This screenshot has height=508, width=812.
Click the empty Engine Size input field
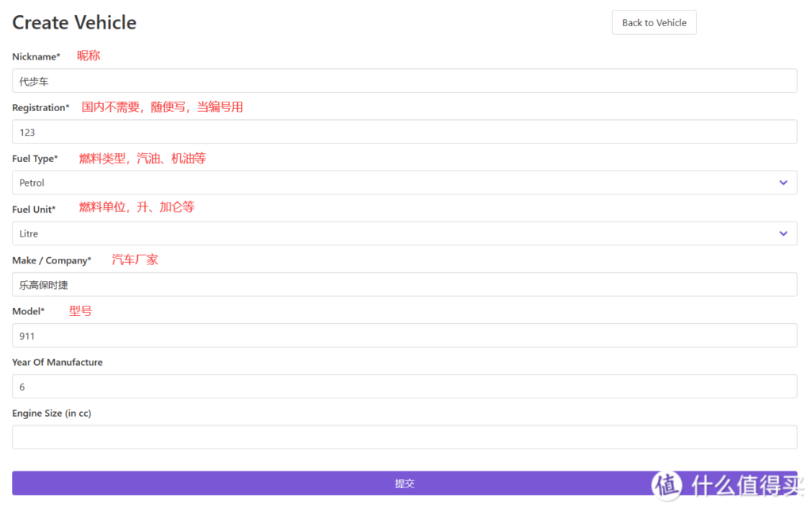tap(404, 437)
